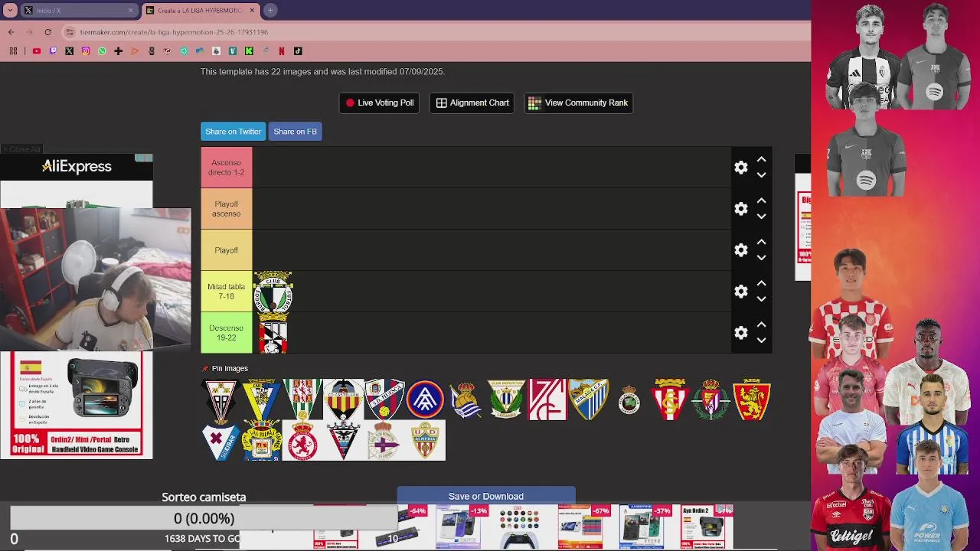Select the SD Eibar crest image
The width and height of the screenshot is (980, 551).
click(x=220, y=441)
